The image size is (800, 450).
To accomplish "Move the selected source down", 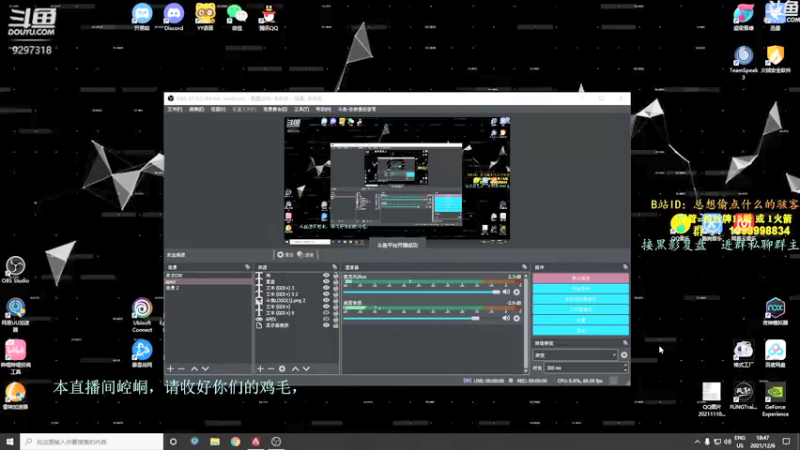I will tap(306, 368).
